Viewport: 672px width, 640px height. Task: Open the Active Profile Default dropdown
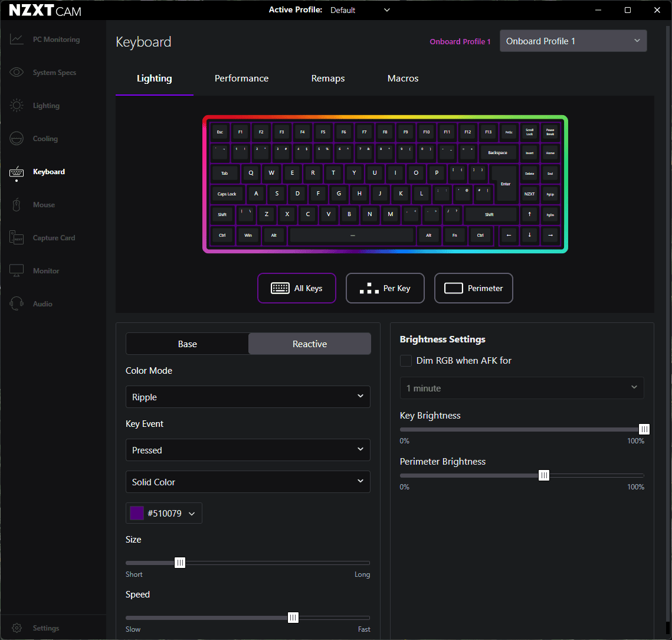tap(360, 10)
